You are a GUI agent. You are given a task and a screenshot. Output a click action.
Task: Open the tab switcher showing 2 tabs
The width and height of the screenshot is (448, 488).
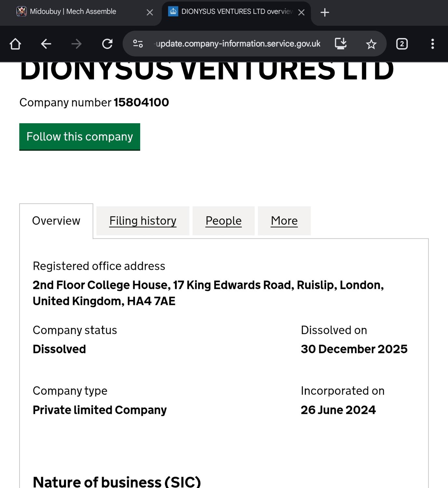coord(402,44)
